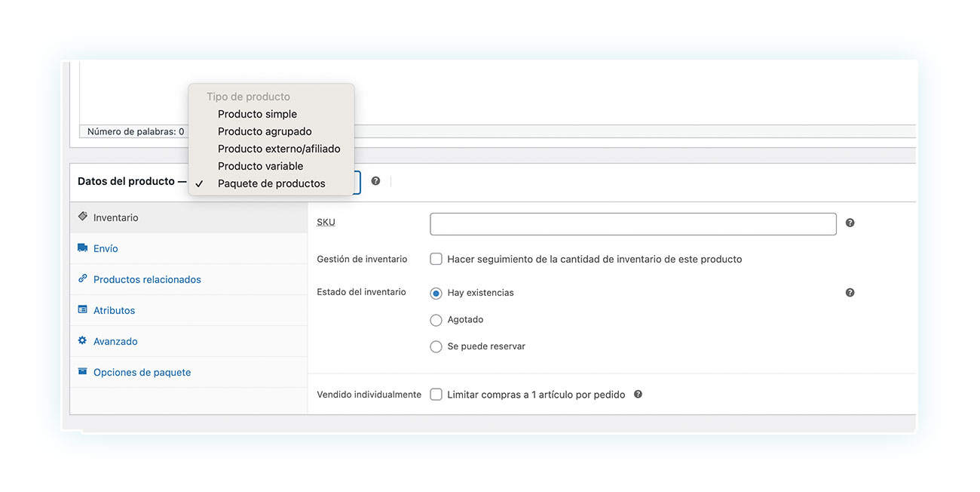Screen dimensions: 980x492
Task: Select the Agotado radio button
Action: [x=436, y=320]
